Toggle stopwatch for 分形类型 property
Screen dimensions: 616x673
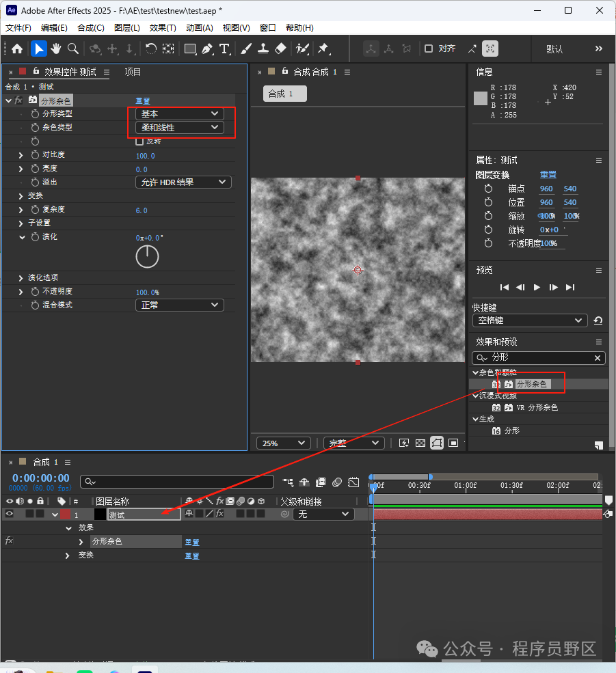coord(36,113)
